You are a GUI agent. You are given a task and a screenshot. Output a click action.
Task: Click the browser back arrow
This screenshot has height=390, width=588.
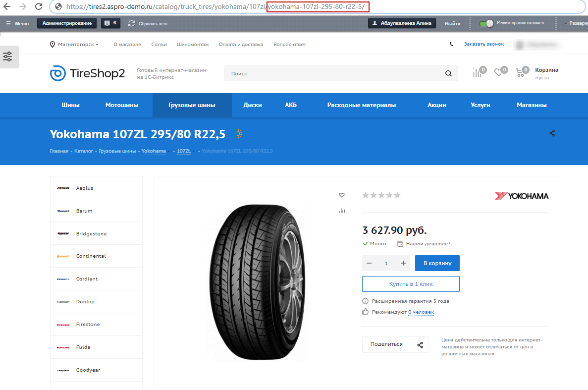[7, 6]
